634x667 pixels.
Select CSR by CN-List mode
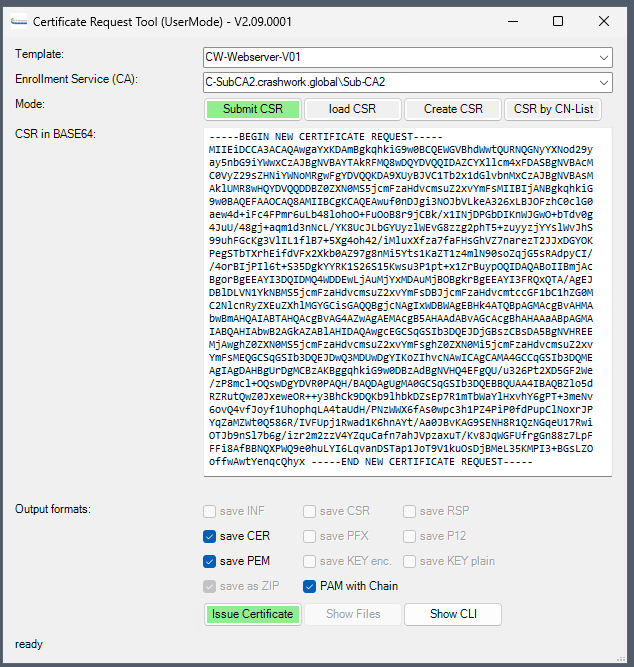tap(553, 109)
